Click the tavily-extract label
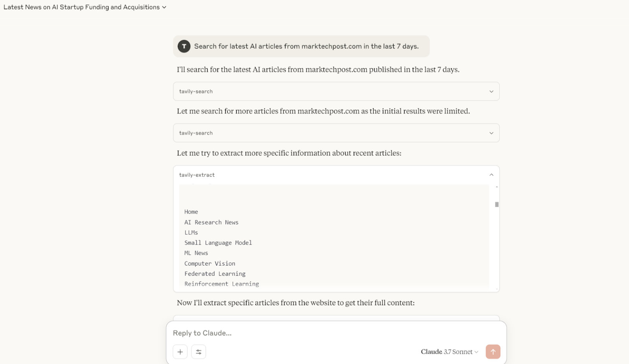The image size is (629, 364). [x=197, y=175]
